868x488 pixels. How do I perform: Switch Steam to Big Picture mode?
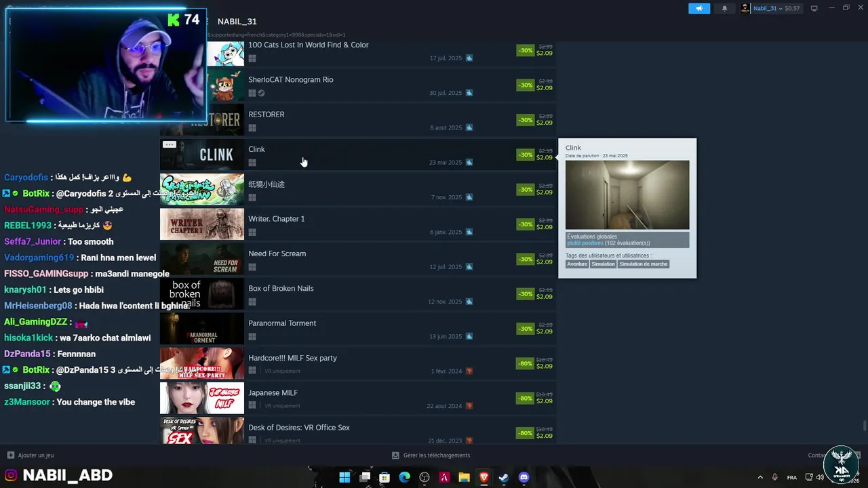(814, 8)
